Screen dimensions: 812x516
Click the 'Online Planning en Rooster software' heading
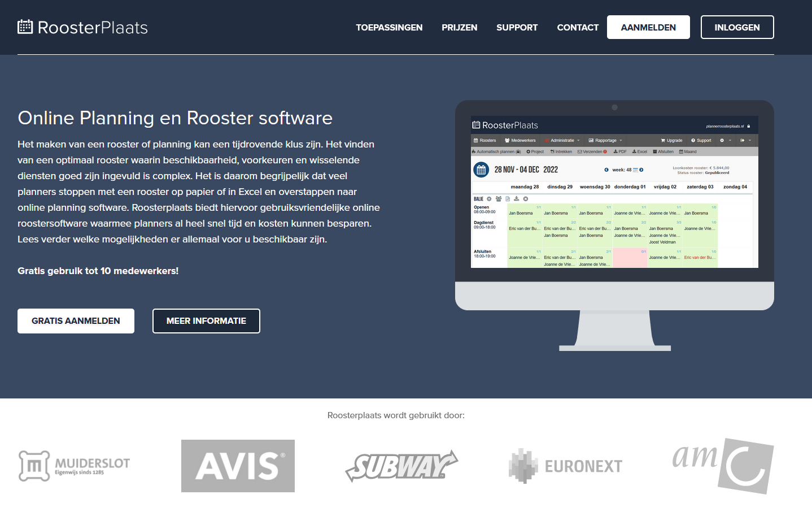pyautogui.click(x=175, y=118)
